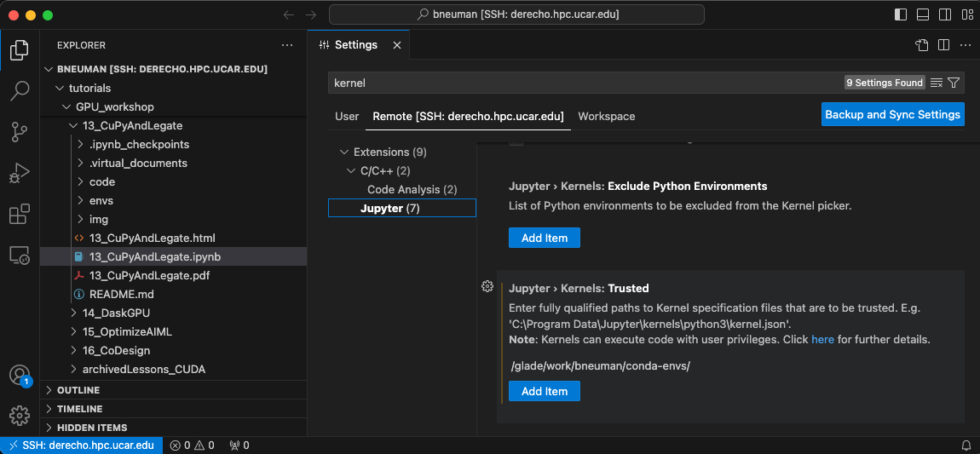Viewport: 980px width, 454px height.
Task: Toggle the primary side bar layout icon
Action: pos(901,14)
